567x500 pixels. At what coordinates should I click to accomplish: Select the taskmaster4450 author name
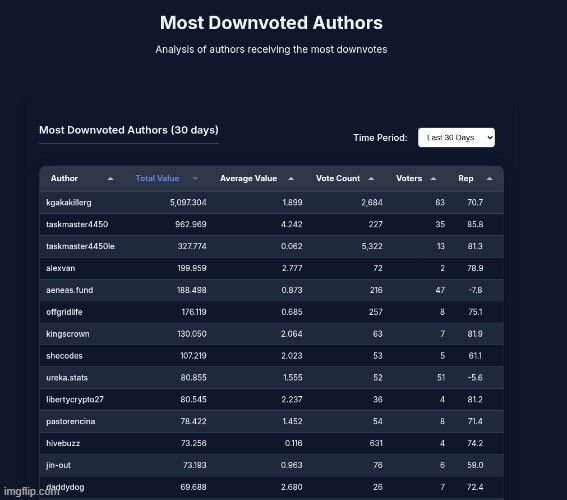[x=77, y=224]
